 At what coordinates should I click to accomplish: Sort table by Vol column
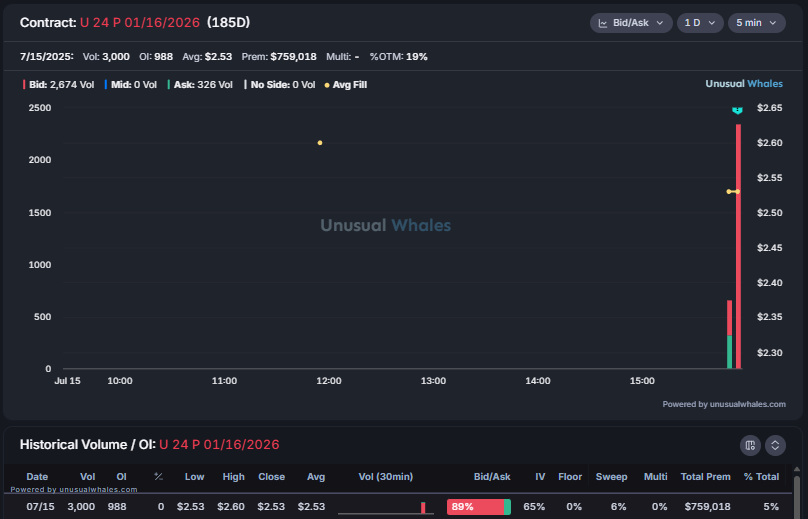click(x=88, y=477)
